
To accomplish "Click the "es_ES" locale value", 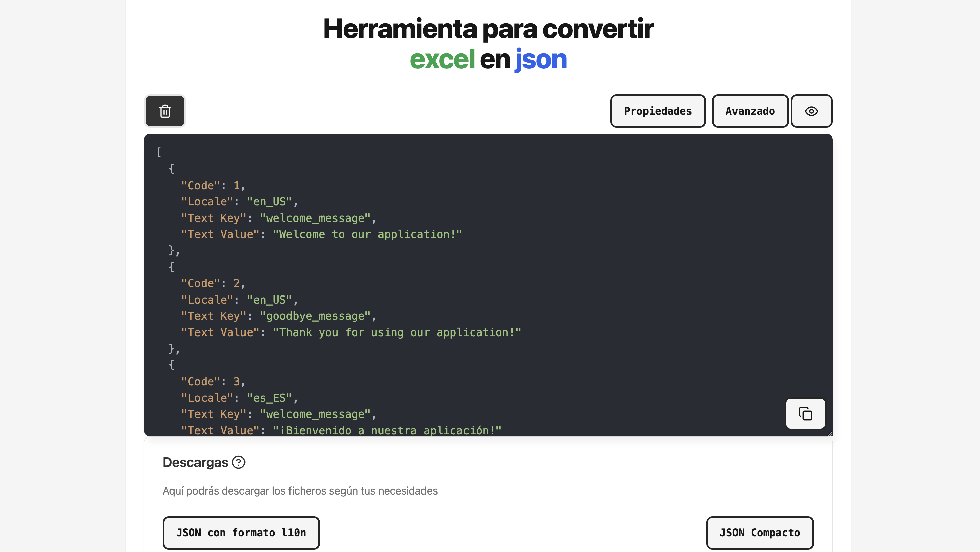I will (x=269, y=398).
